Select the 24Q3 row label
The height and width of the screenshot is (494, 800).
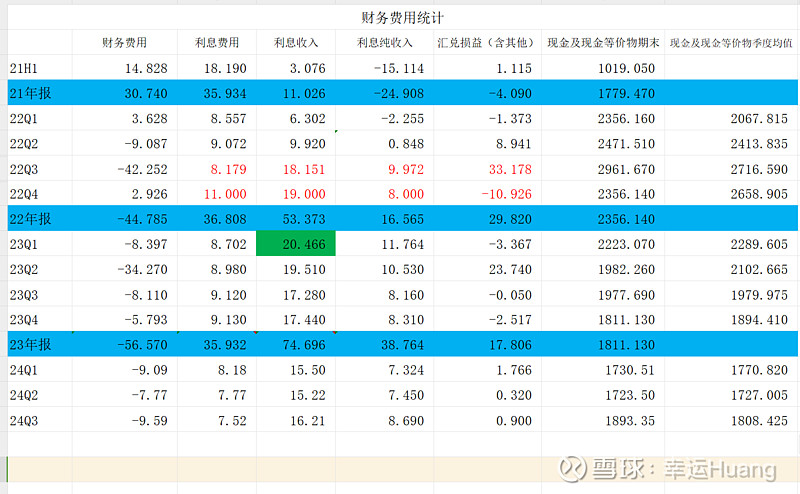pos(23,421)
